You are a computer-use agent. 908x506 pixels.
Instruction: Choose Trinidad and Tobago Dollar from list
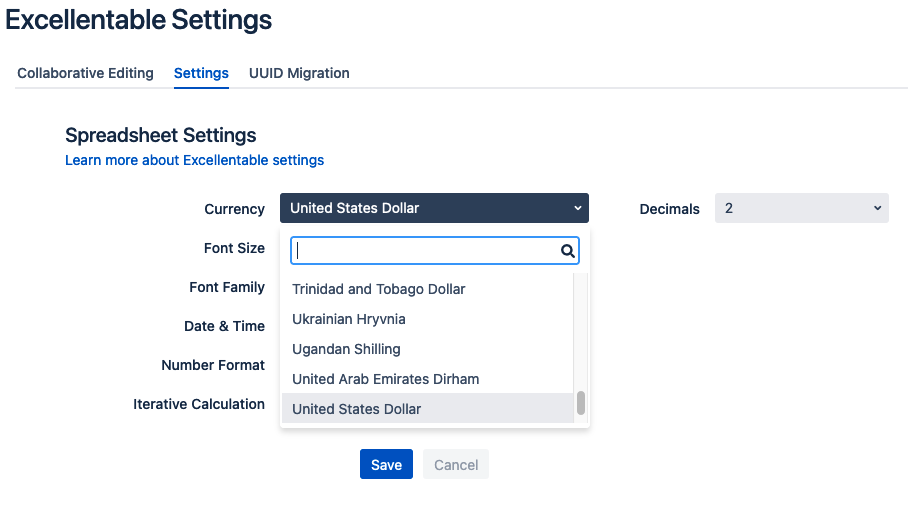(427, 289)
